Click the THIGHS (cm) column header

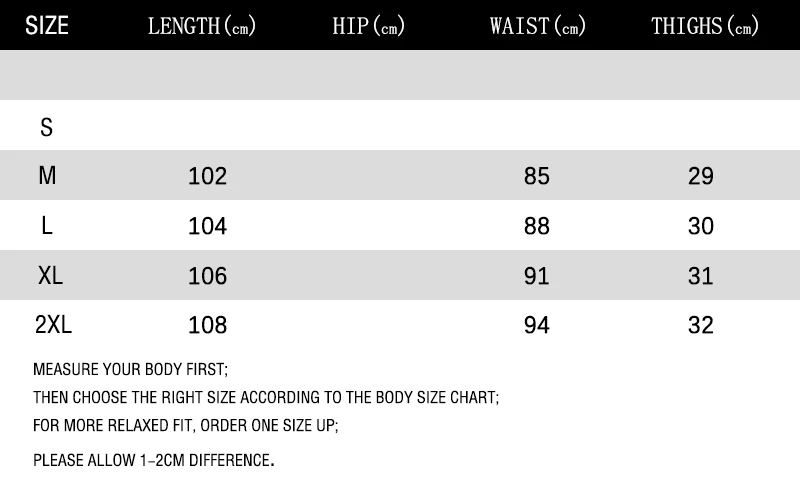(705, 26)
